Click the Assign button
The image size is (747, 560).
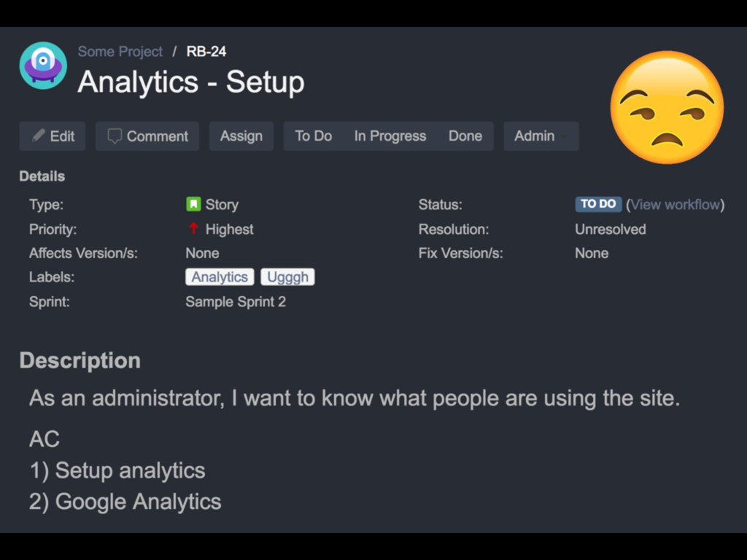241,136
